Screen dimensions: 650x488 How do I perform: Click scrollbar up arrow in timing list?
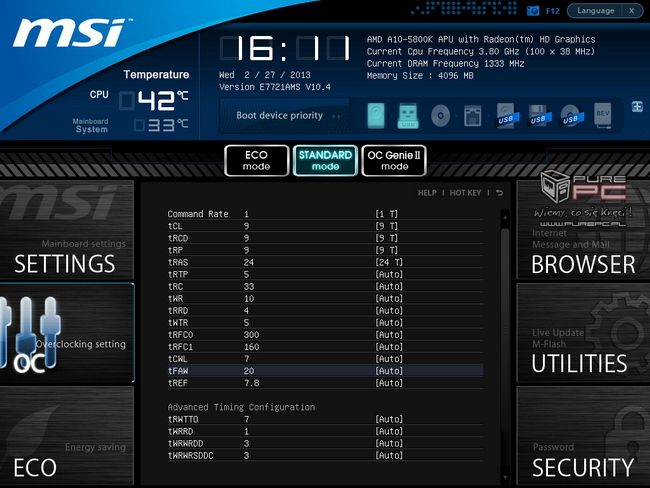click(505, 216)
